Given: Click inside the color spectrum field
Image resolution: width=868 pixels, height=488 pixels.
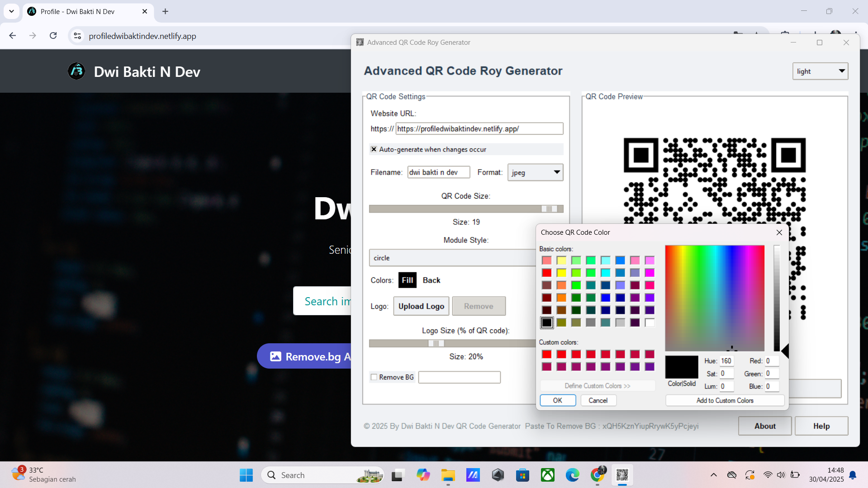Looking at the screenshot, I should [x=715, y=298].
